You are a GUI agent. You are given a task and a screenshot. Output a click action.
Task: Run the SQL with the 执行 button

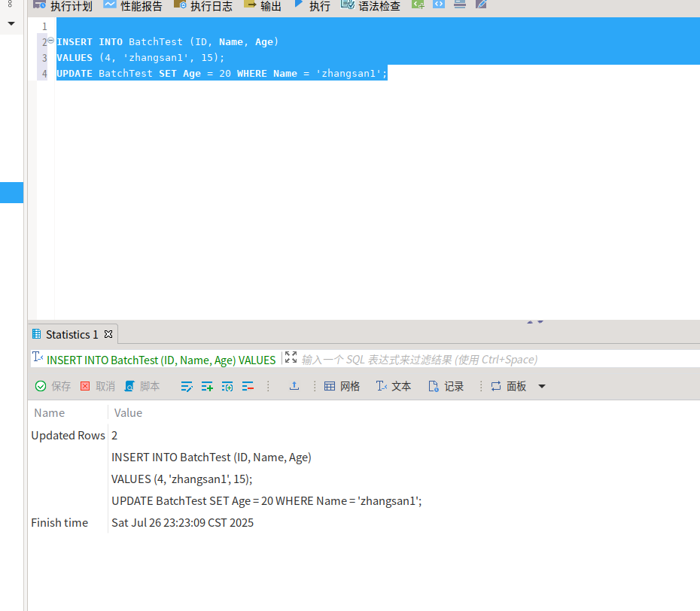click(312, 6)
